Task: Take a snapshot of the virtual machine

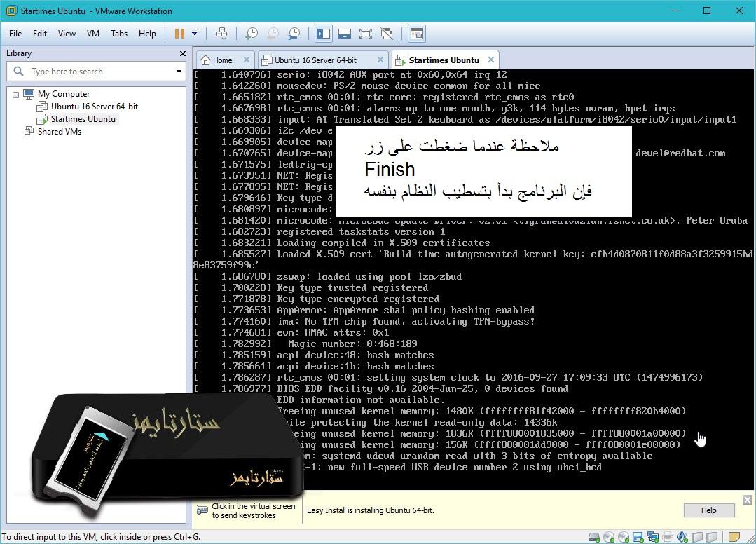Action: pos(252,33)
